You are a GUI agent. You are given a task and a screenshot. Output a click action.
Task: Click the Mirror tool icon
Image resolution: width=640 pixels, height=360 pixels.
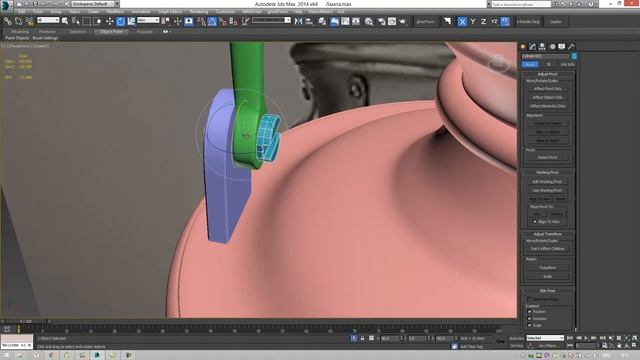pyautogui.click(x=298, y=21)
